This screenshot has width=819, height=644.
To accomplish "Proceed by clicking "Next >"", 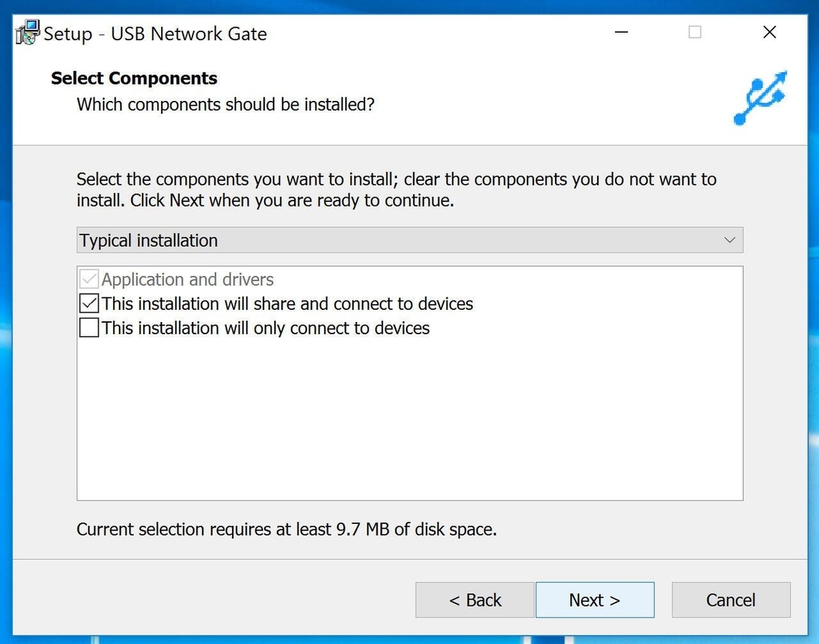I will [x=594, y=600].
